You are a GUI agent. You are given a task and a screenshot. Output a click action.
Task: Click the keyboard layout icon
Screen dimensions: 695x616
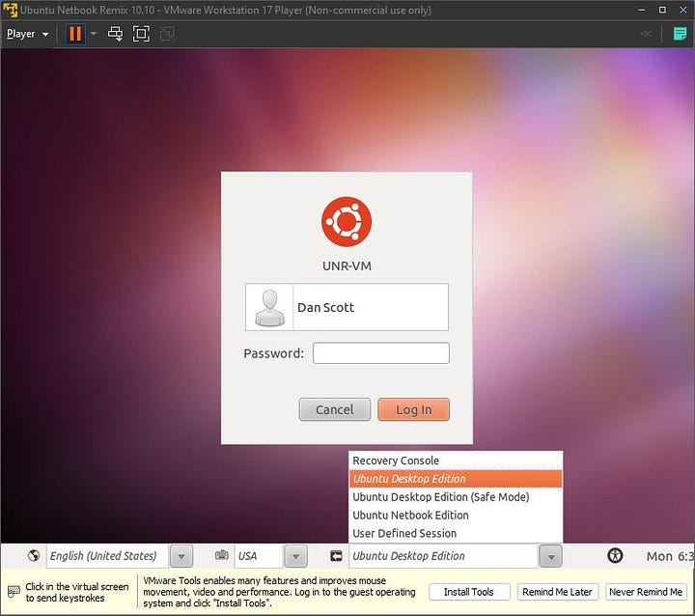222,555
